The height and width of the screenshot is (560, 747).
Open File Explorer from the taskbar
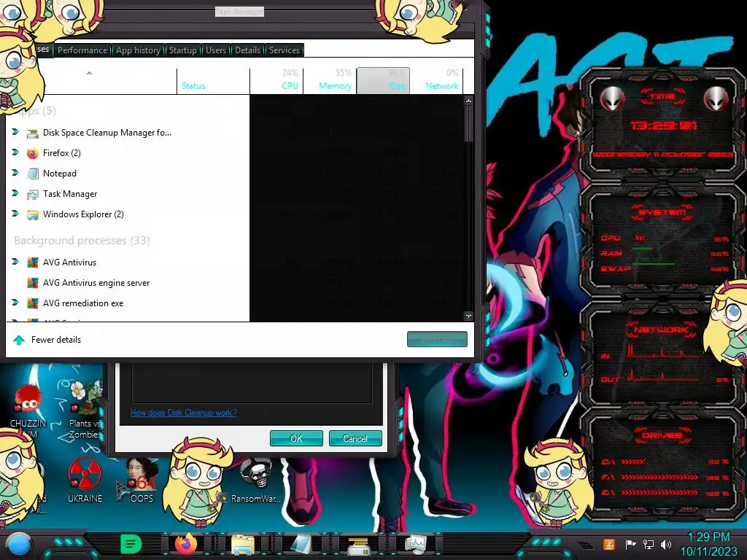pos(243,544)
